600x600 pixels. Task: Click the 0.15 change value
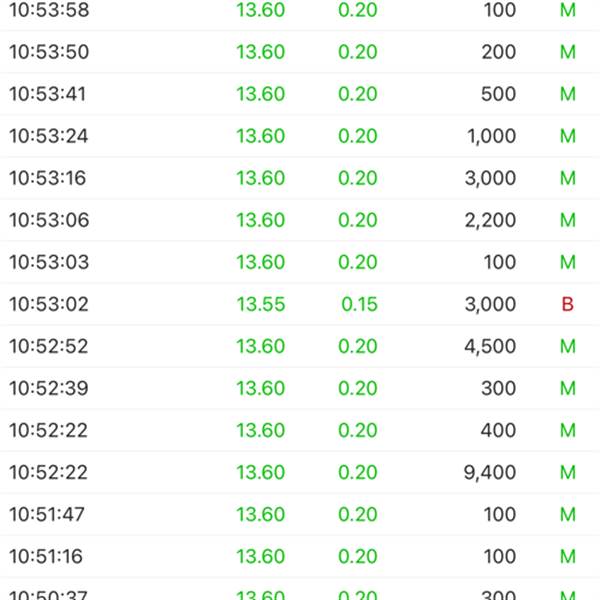[359, 304]
